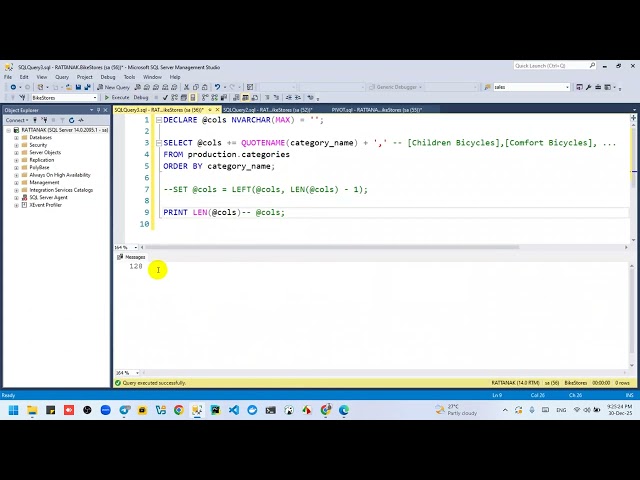This screenshot has height=480, width=640.
Task: Click the Object Explorer connect plug icon
Action: (36, 120)
